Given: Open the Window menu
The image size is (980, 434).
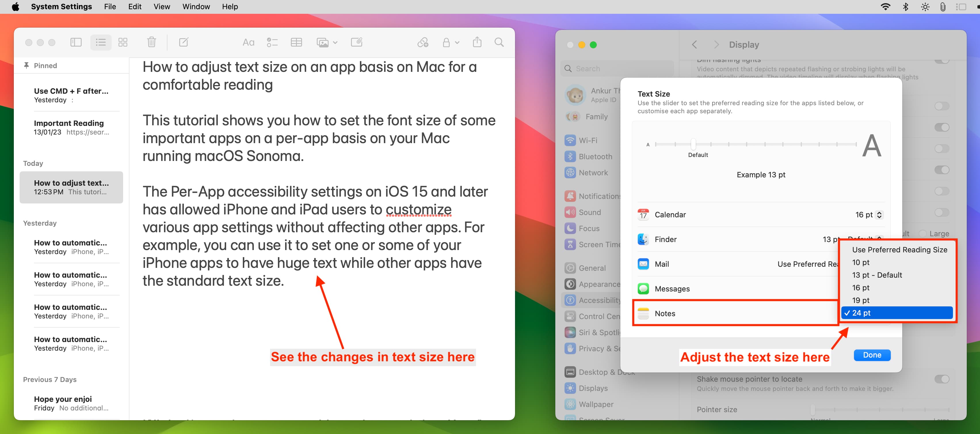Looking at the screenshot, I should coord(196,6).
